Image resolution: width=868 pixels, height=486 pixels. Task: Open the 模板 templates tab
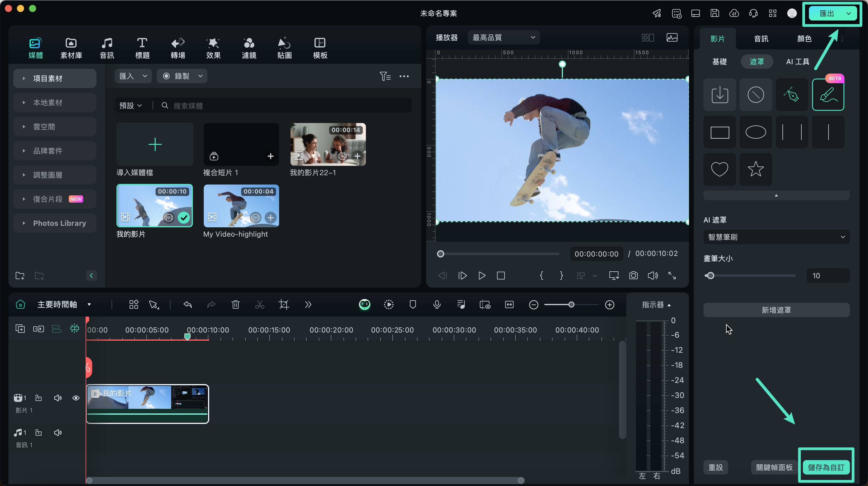point(320,48)
